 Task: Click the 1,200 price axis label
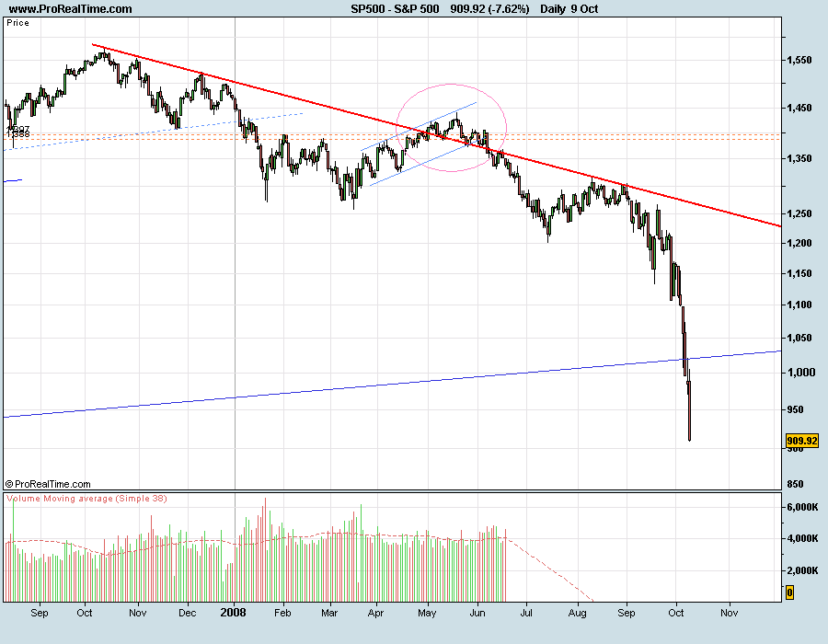[x=799, y=244]
